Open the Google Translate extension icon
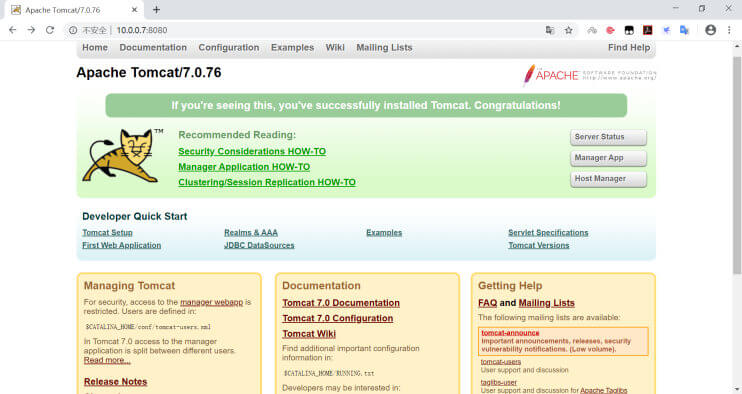This screenshot has width=742, height=394. pyautogui.click(x=684, y=30)
